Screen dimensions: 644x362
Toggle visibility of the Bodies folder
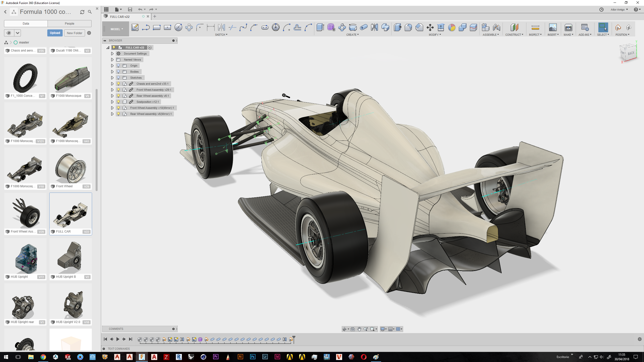point(118,72)
